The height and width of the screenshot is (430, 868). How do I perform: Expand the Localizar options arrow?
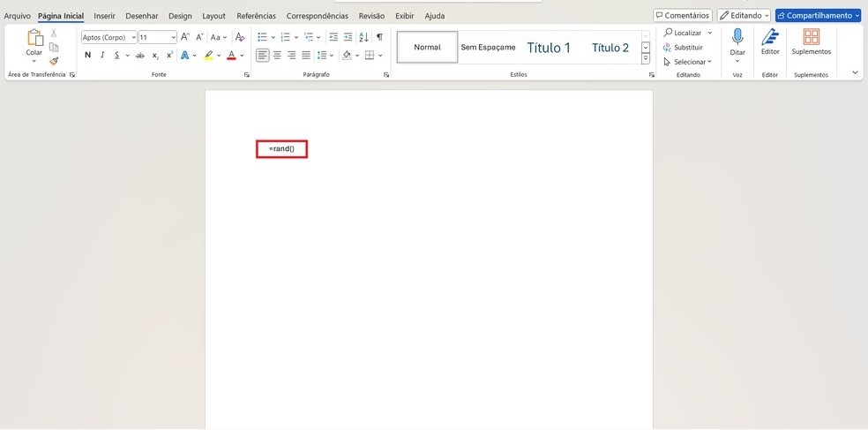[710, 33]
